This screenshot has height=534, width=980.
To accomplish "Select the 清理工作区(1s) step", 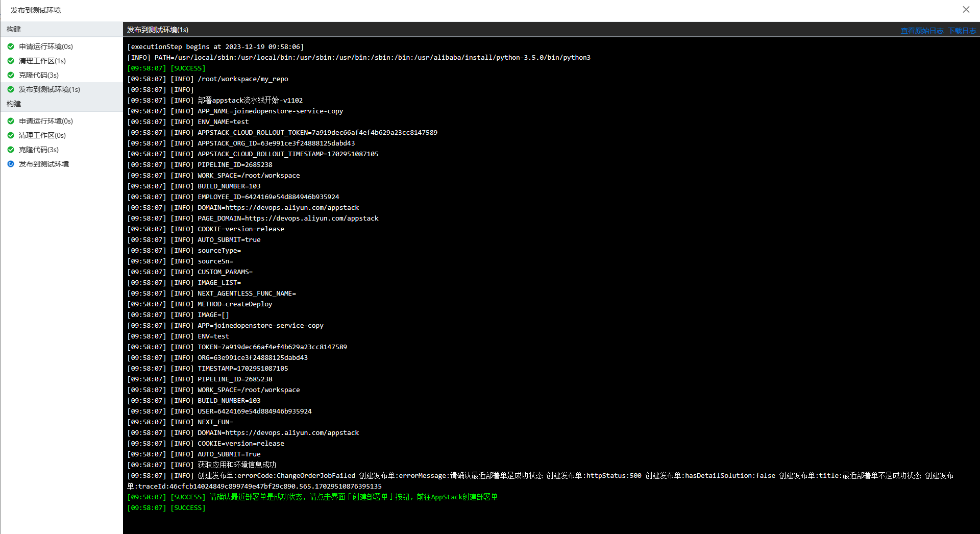I will tap(42, 61).
